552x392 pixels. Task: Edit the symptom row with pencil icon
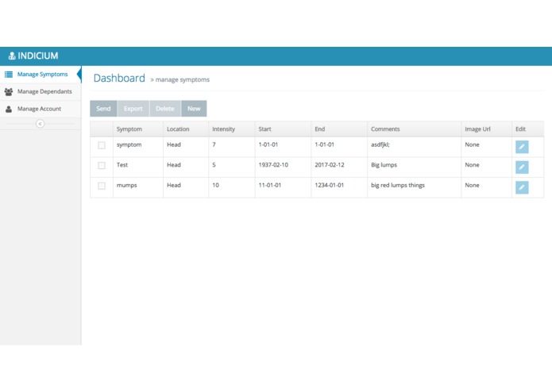[x=522, y=147]
